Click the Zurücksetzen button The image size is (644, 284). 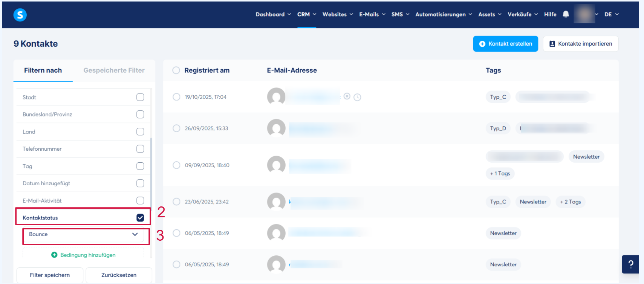pos(119,275)
